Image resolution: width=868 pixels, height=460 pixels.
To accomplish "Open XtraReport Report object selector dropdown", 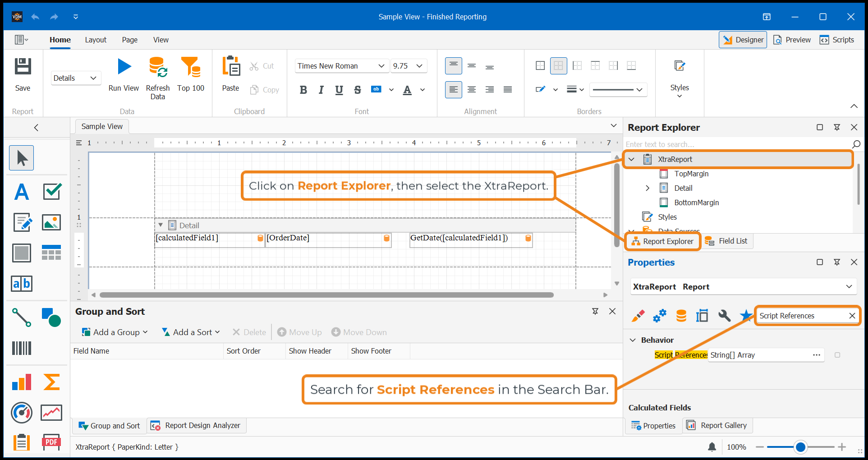I will [849, 287].
